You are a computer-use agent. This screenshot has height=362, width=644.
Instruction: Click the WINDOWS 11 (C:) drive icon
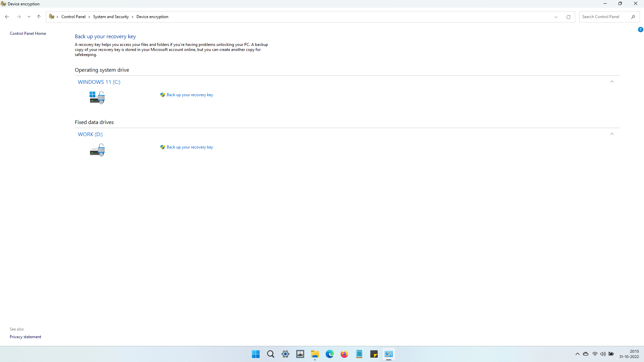(97, 98)
